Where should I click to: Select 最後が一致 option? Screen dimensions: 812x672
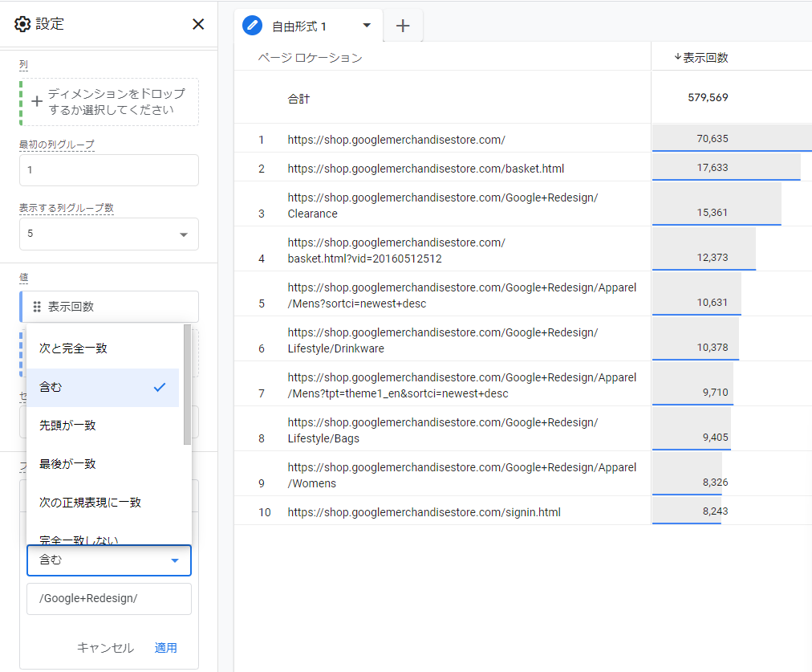[x=103, y=464]
